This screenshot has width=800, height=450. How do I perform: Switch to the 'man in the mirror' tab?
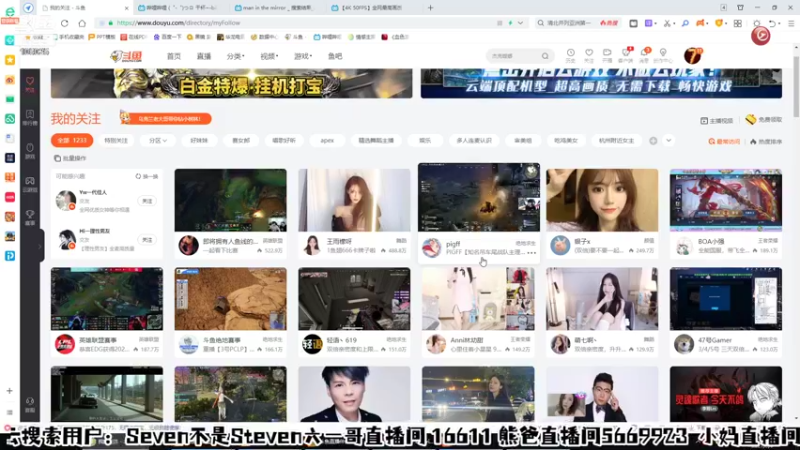(275, 8)
